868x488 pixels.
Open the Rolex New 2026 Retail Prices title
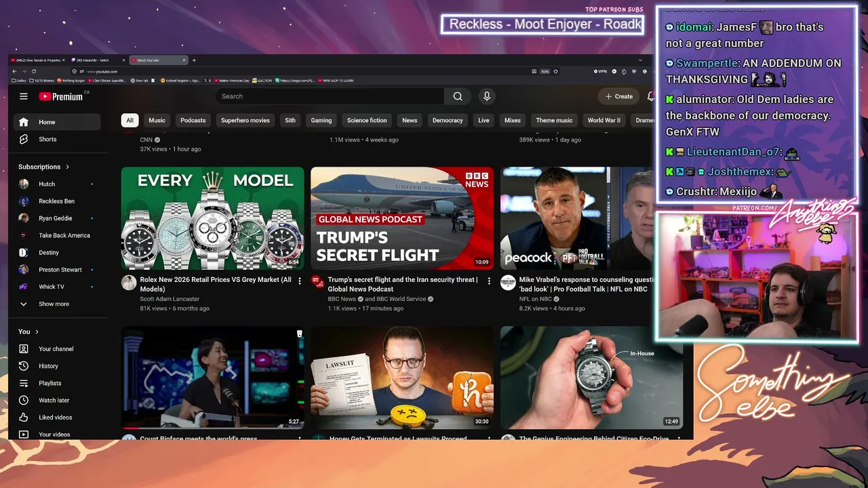pos(216,284)
